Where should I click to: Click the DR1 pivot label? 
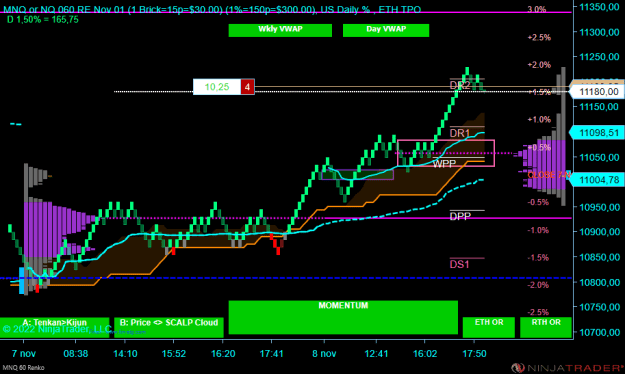pyautogui.click(x=460, y=133)
